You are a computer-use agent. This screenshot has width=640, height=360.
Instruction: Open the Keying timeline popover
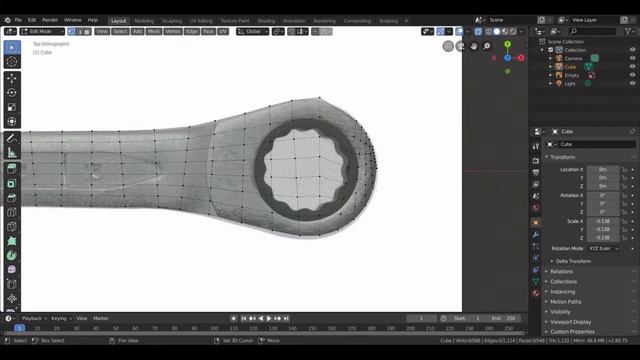click(x=61, y=318)
